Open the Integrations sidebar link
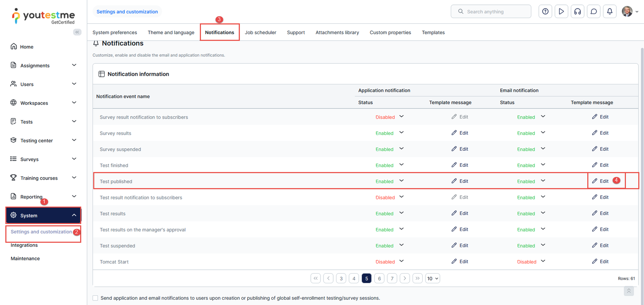Image resolution: width=644 pixels, height=305 pixels. (24, 245)
